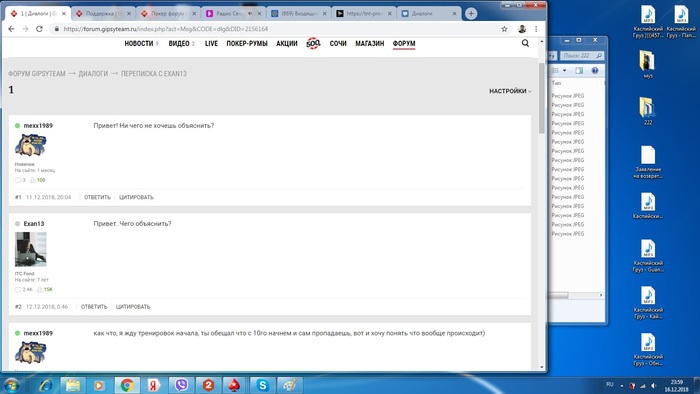The height and width of the screenshot is (394, 700).
Task: Click Exan13 profile avatar photo
Action: click(x=30, y=249)
